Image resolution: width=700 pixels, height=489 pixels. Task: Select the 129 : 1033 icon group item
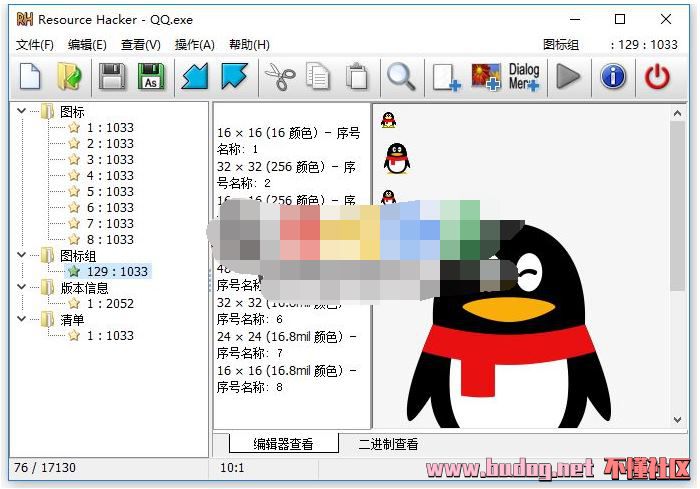117,272
